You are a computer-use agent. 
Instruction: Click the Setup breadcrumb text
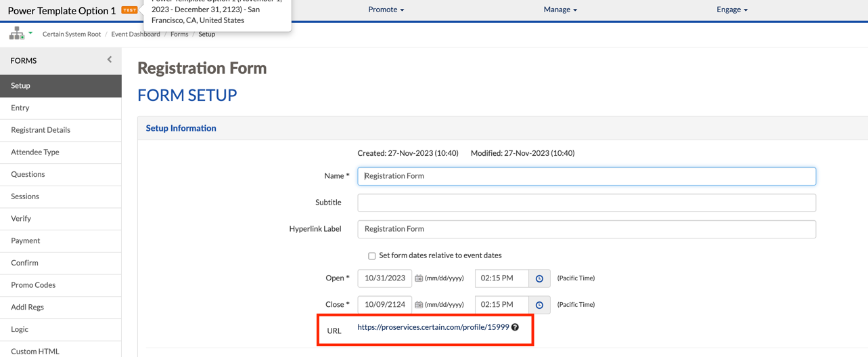click(207, 34)
